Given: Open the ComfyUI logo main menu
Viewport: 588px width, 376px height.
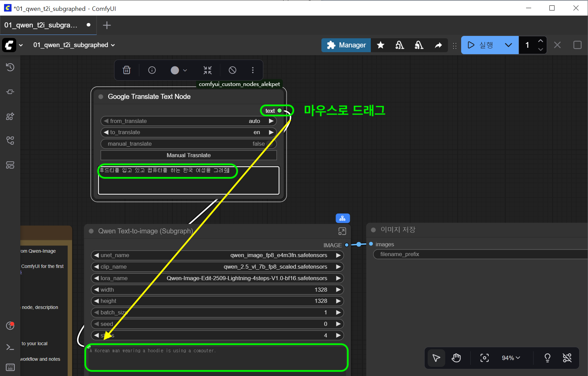Looking at the screenshot, I should (x=9, y=45).
